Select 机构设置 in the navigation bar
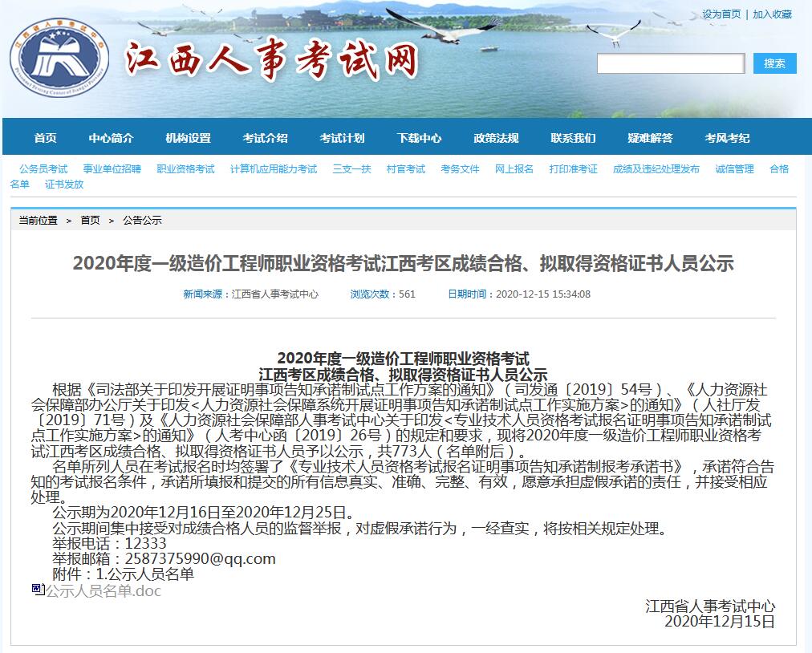 (x=189, y=138)
